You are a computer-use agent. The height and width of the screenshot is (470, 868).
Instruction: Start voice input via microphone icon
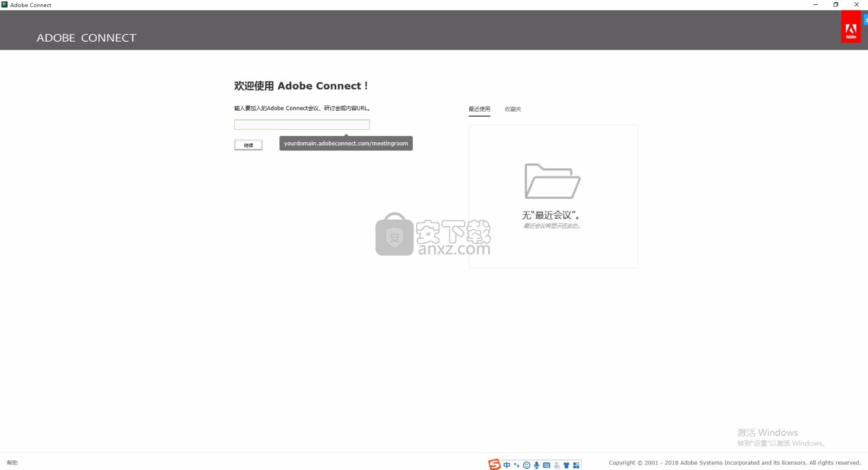(537, 465)
